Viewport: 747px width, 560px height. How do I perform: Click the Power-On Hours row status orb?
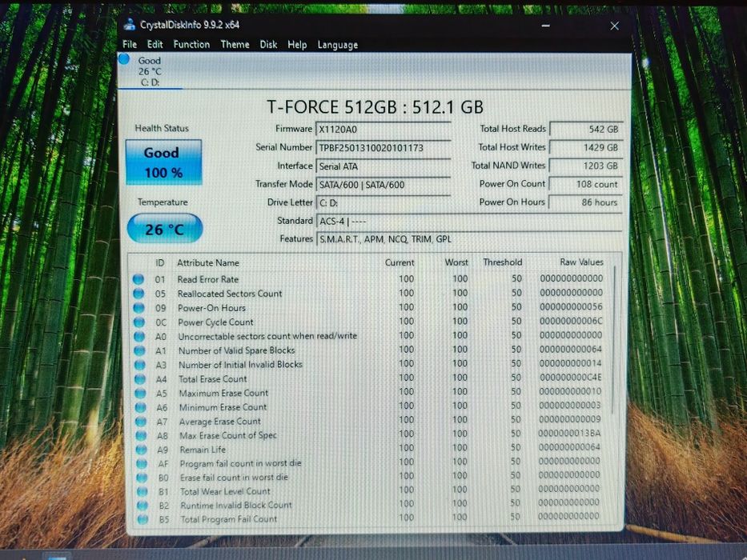tap(139, 308)
